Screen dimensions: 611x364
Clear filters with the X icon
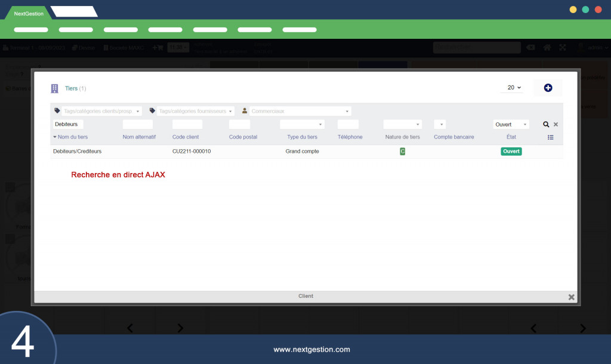pos(556,124)
